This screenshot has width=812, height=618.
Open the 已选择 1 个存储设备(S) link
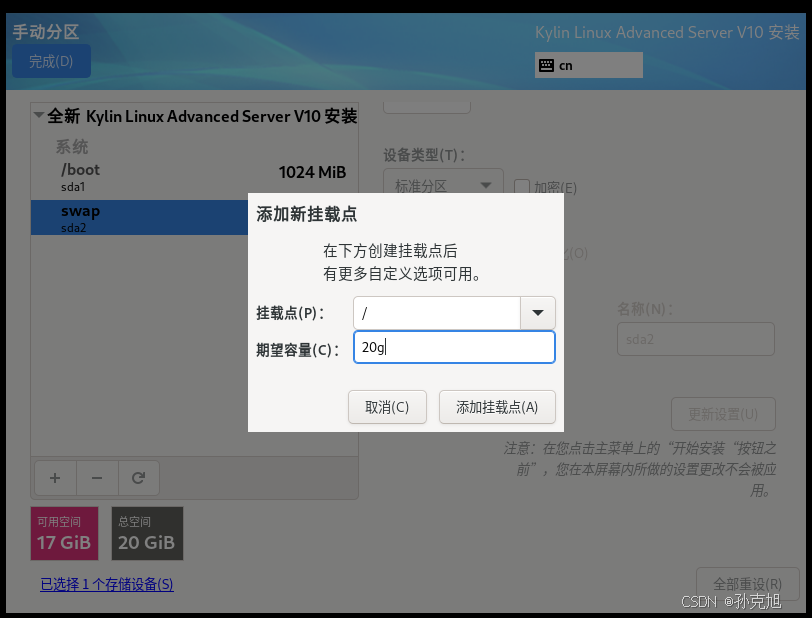click(107, 584)
